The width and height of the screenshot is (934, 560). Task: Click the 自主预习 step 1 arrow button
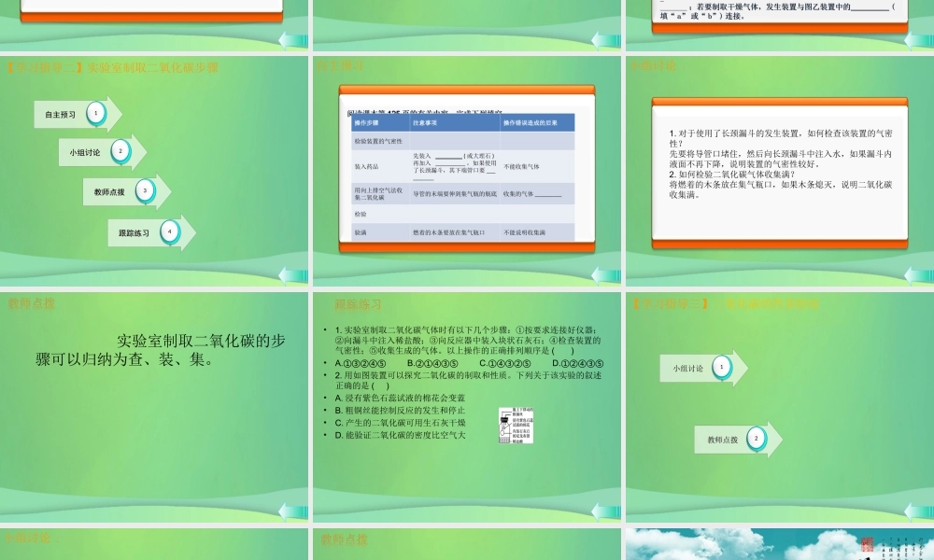(78, 114)
